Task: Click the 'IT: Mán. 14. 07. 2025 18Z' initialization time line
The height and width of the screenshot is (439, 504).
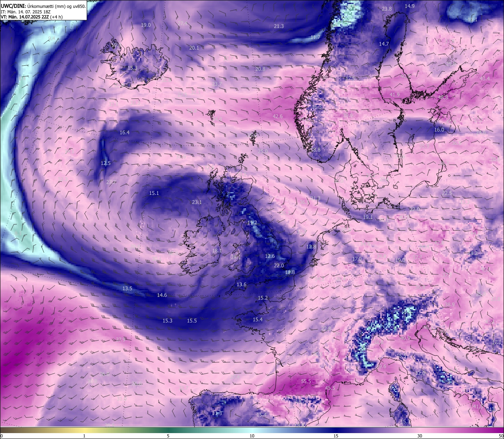Action: (x=26, y=12)
